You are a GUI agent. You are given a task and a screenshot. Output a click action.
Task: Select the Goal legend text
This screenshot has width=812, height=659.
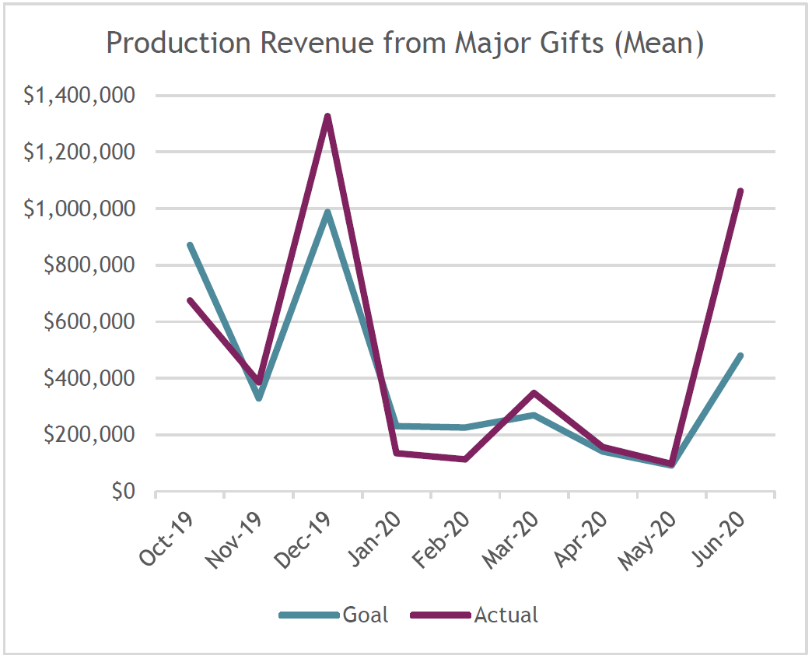(x=365, y=615)
